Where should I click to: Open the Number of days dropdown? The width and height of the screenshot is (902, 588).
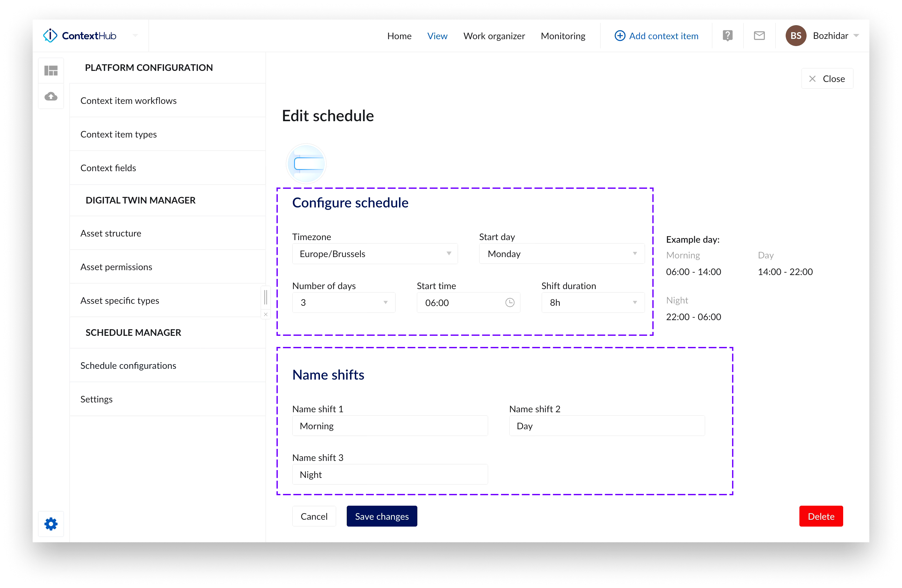(343, 302)
